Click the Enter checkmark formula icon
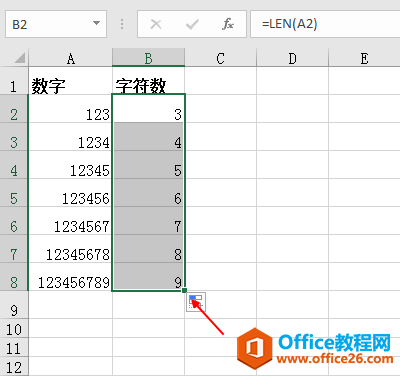 [x=192, y=24]
